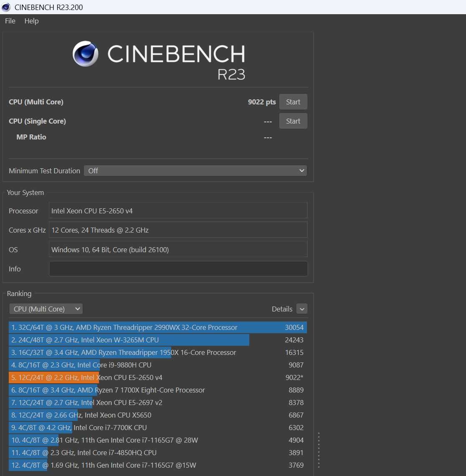Select the i7-1165G7 @ 28W ranking row
The image size is (466, 476).
[x=157, y=440]
